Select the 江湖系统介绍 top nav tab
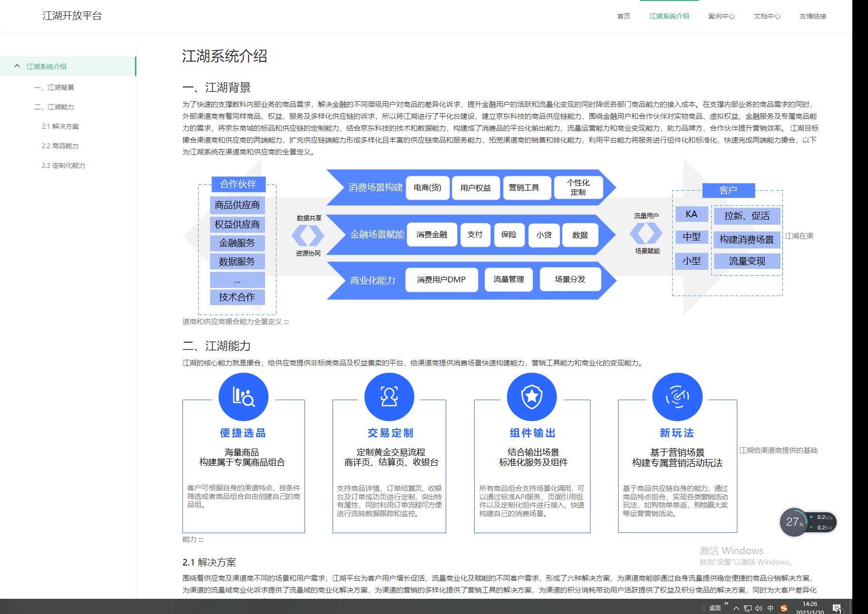The image size is (868, 614). (669, 16)
